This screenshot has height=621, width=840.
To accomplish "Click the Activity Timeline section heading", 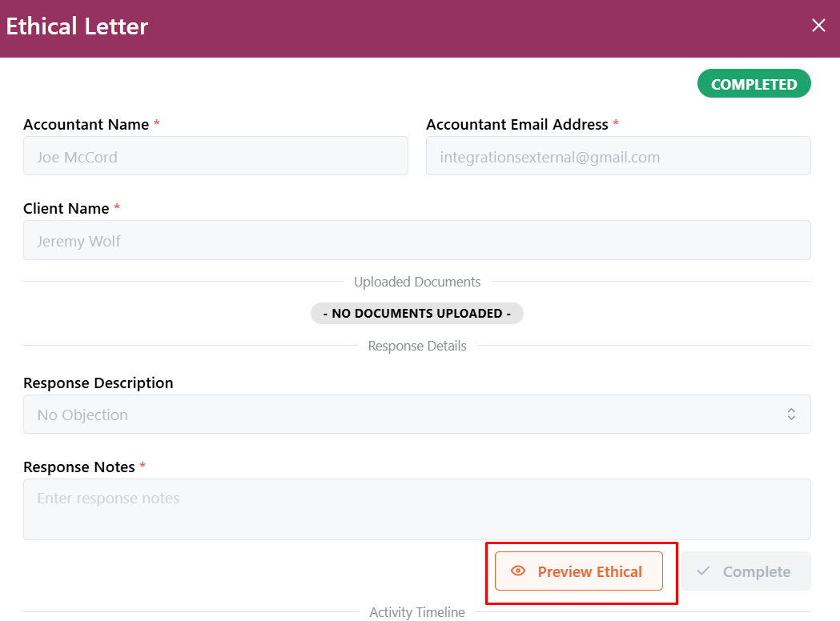I will click(x=417, y=612).
